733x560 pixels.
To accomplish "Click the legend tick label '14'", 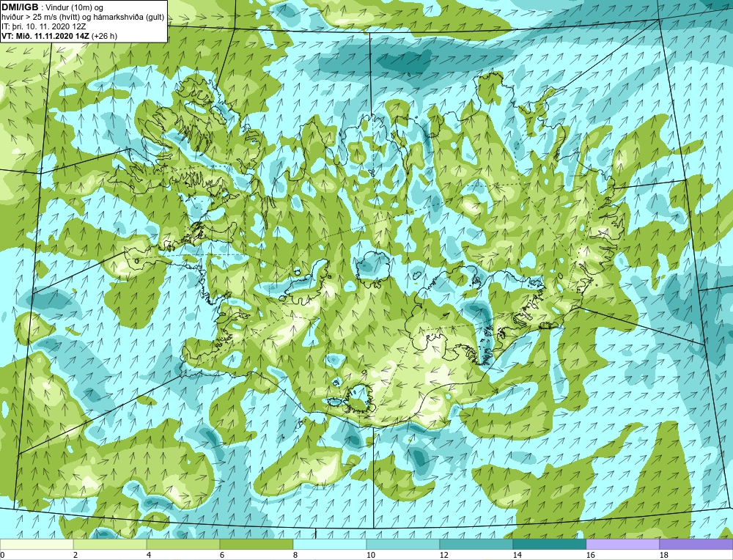I will click(517, 556).
